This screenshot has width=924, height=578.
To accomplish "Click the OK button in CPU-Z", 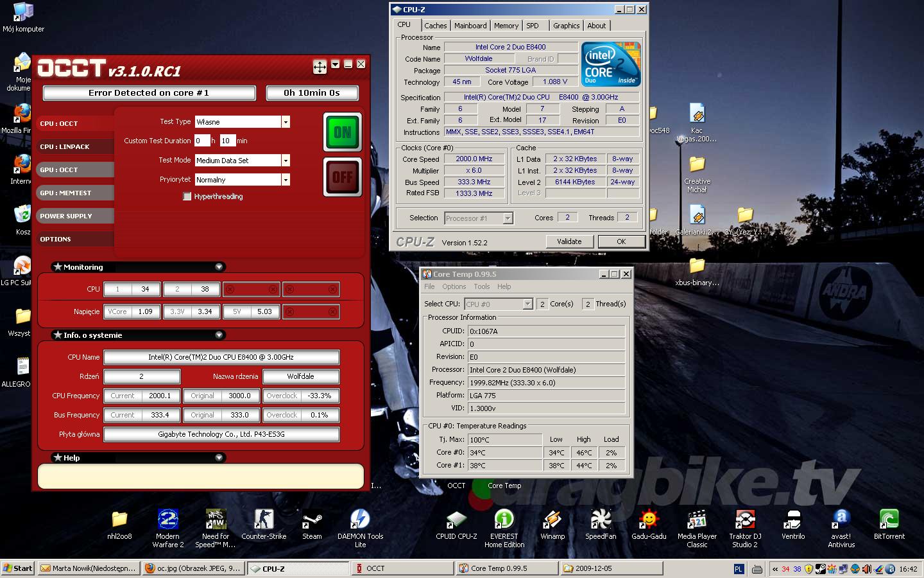I will [x=621, y=241].
